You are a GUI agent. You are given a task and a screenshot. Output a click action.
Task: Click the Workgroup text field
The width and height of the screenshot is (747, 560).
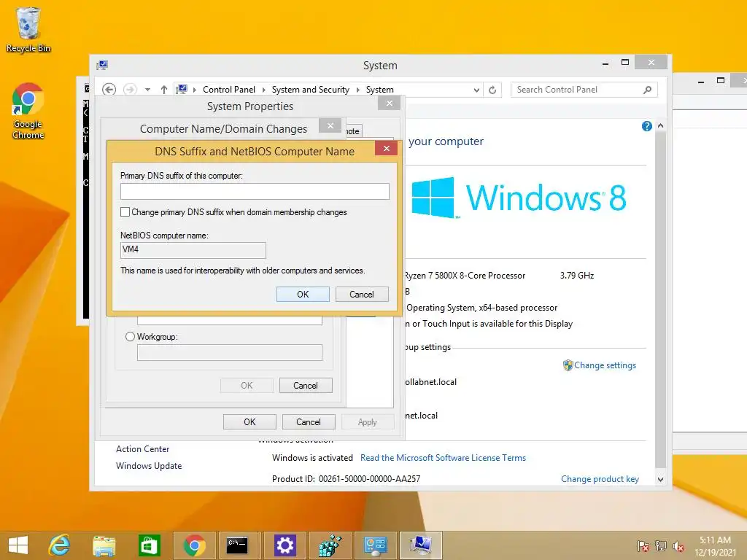click(x=230, y=353)
